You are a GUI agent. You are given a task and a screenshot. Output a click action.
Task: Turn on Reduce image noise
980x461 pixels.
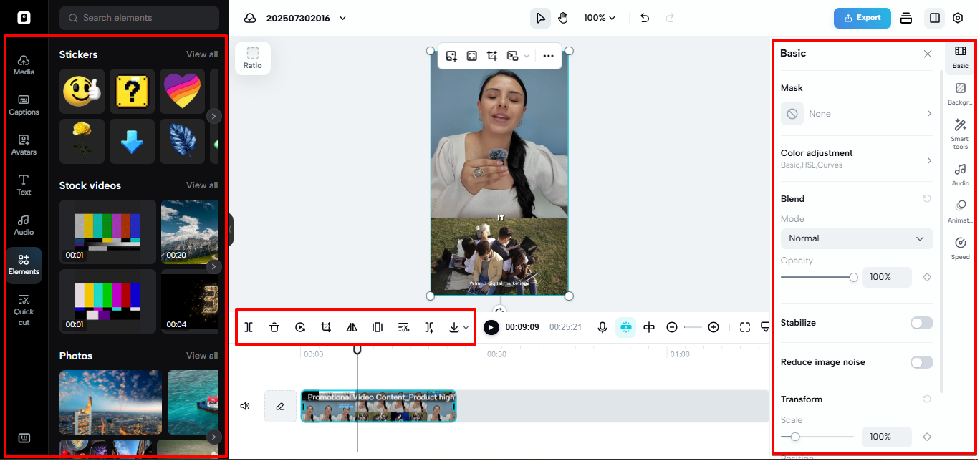pos(921,362)
